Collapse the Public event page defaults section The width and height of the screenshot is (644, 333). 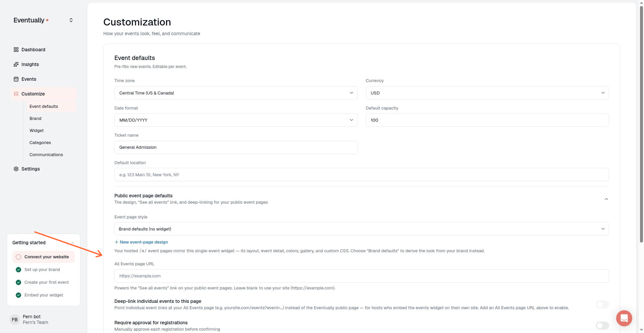point(606,199)
